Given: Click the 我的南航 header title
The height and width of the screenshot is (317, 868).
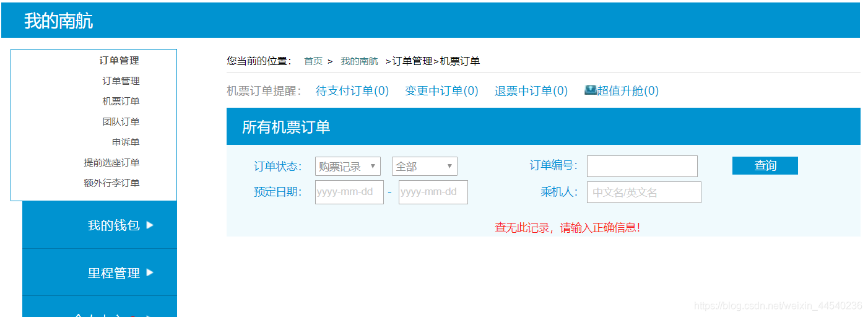Looking at the screenshot, I should coord(58,21).
